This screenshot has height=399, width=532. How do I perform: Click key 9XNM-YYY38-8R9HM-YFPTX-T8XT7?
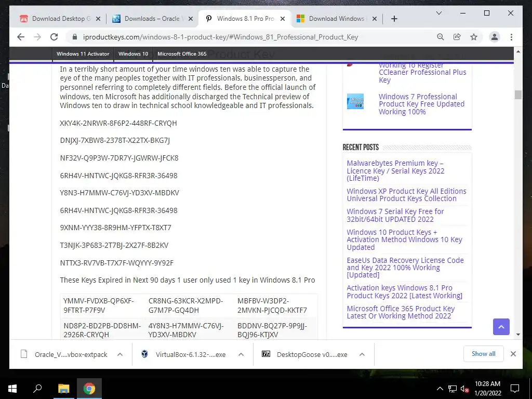click(116, 228)
